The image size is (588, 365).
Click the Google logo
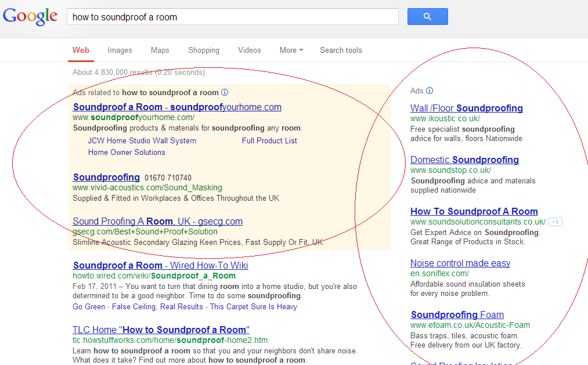tap(30, 16)
